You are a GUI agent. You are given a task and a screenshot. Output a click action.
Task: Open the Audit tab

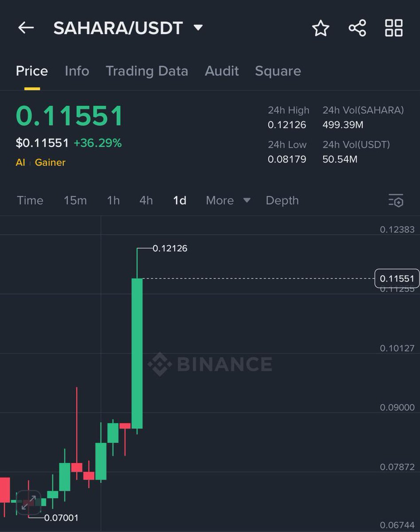coord(222,71)
